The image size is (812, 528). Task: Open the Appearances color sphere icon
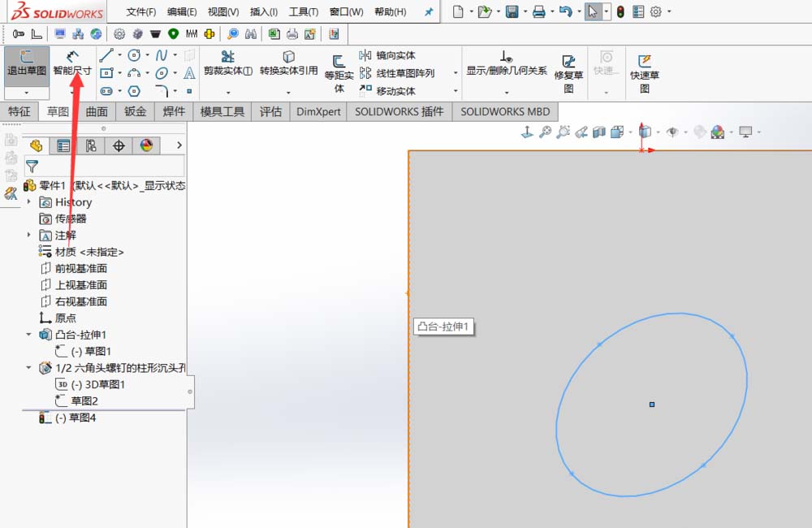coord(718,132)
